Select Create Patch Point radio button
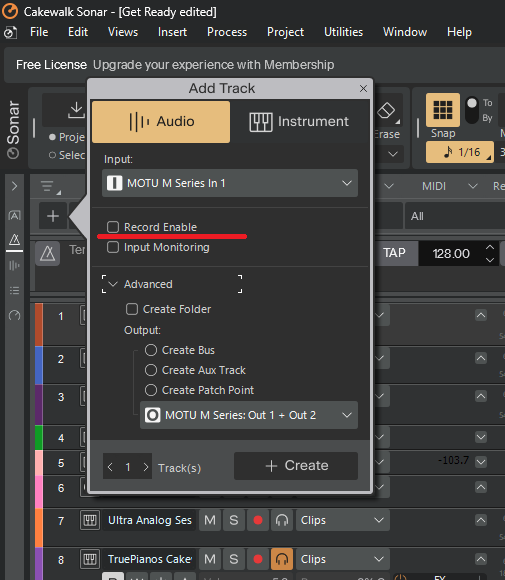 coord(151,390)
